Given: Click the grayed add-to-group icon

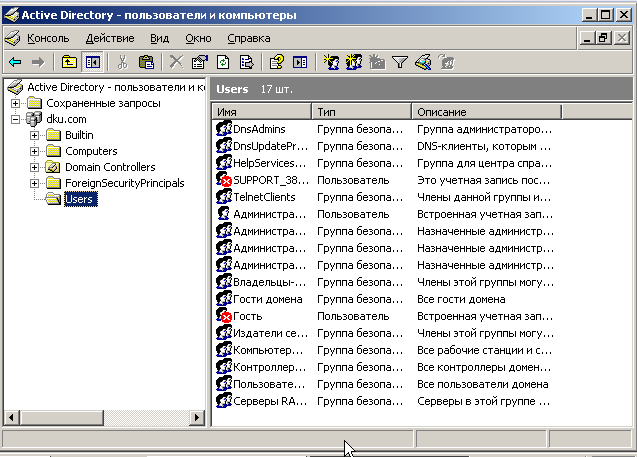Looking at the screenshot, I should tap(446, 62).
